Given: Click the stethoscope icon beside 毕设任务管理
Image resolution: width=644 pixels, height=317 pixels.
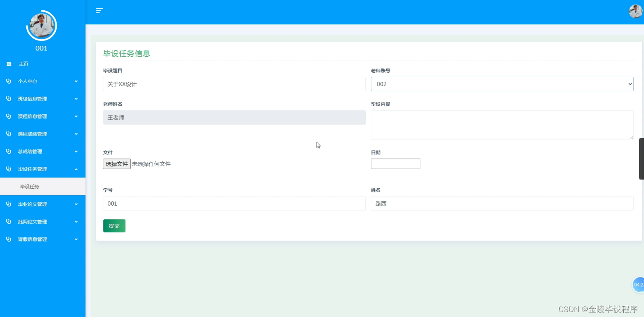Looking at the screenshot, I should [x=9, y=169].
